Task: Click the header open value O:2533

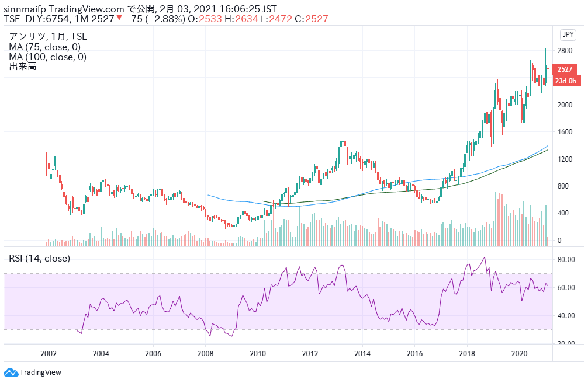Action: tap(205, 19)
